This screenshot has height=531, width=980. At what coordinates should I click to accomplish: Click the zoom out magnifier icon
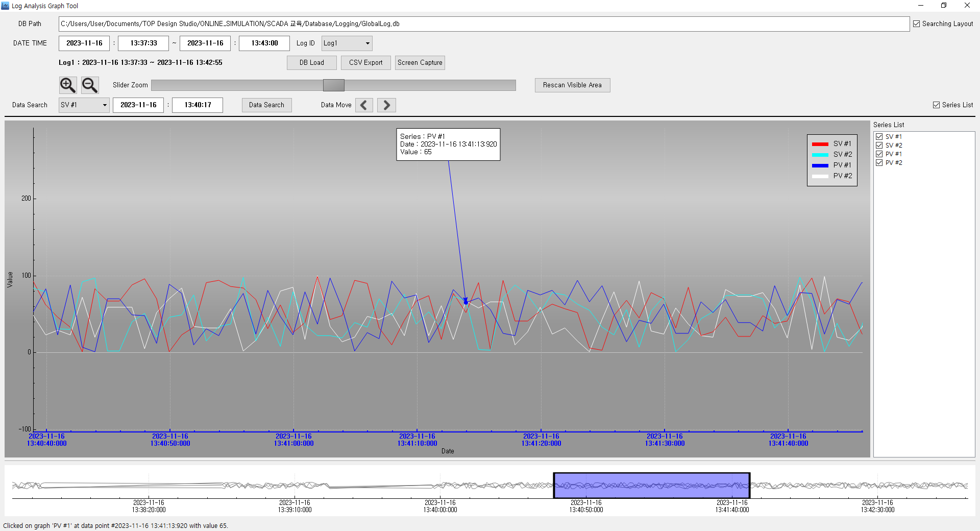point(90,85)
